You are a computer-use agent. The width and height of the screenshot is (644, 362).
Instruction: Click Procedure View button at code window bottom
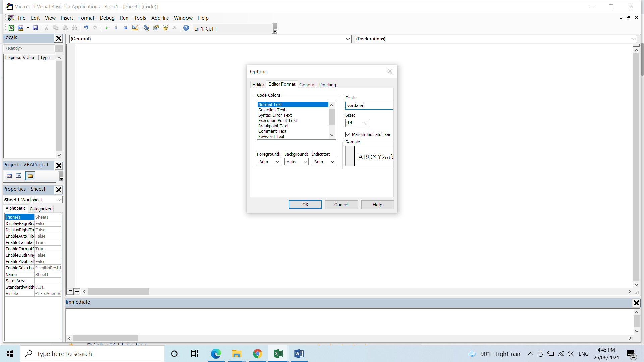[70, 291]
